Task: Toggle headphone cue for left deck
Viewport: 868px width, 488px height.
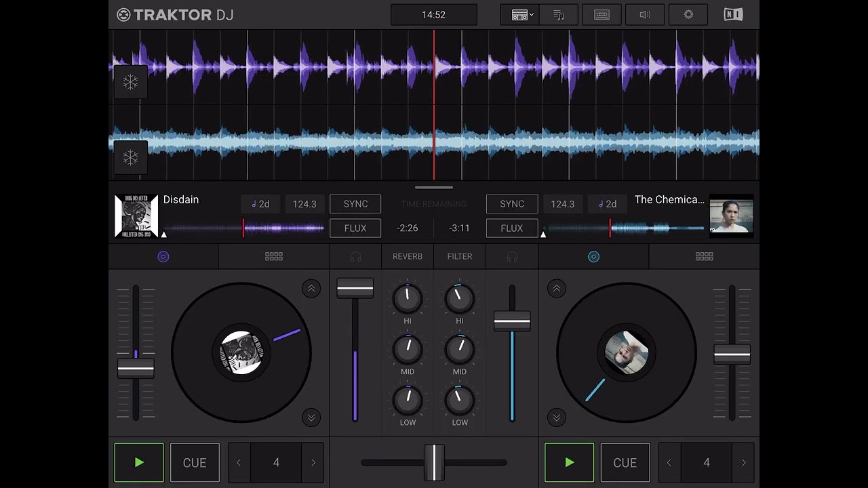Action: click(x=355, y=257)
